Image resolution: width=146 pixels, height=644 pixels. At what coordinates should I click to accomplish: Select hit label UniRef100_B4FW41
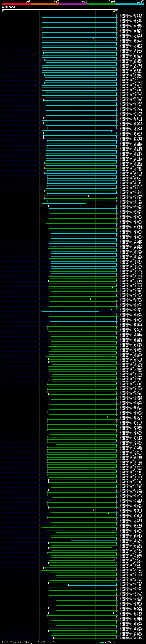(131, 135)
